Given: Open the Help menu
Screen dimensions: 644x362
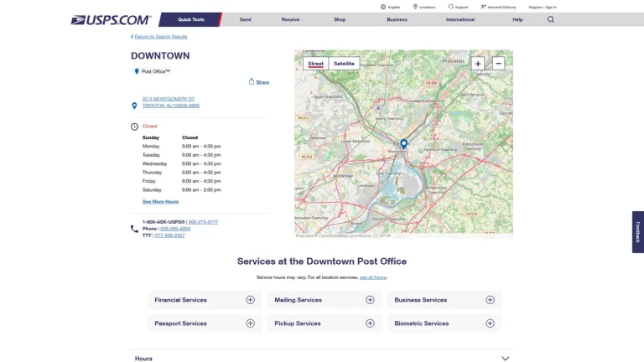Looking at the screenshot, I should coord(517,19).
